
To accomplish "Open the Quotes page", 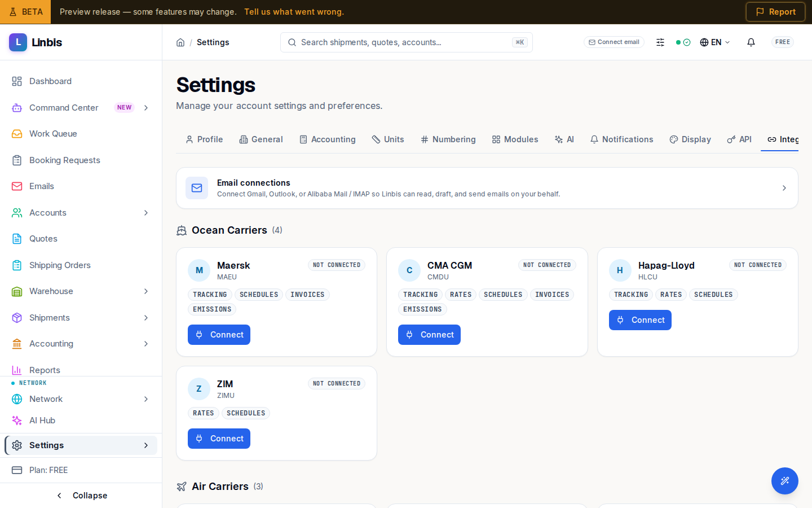I will coord(81,239).
